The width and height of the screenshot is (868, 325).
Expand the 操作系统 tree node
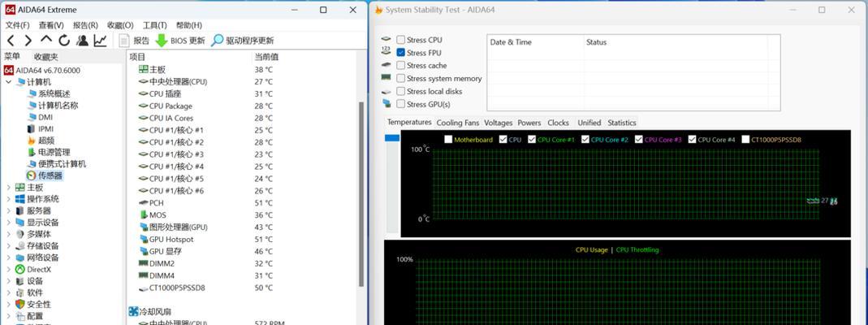click(x=8, y=199)
